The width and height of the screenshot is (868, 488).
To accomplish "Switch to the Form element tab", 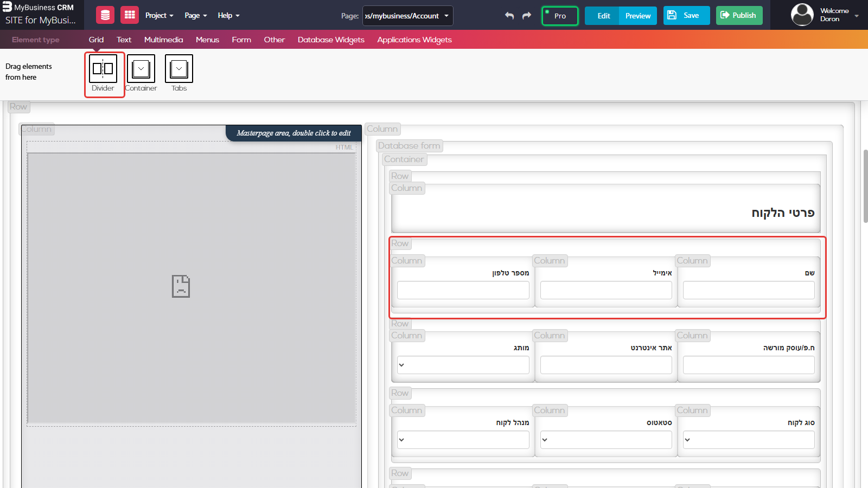I will point(241,40).
